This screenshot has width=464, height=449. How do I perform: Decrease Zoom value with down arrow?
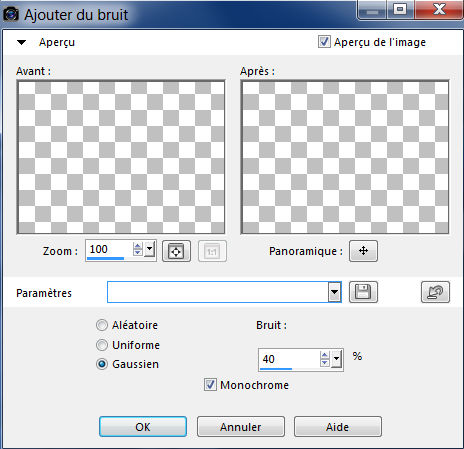tap(137, 253)
